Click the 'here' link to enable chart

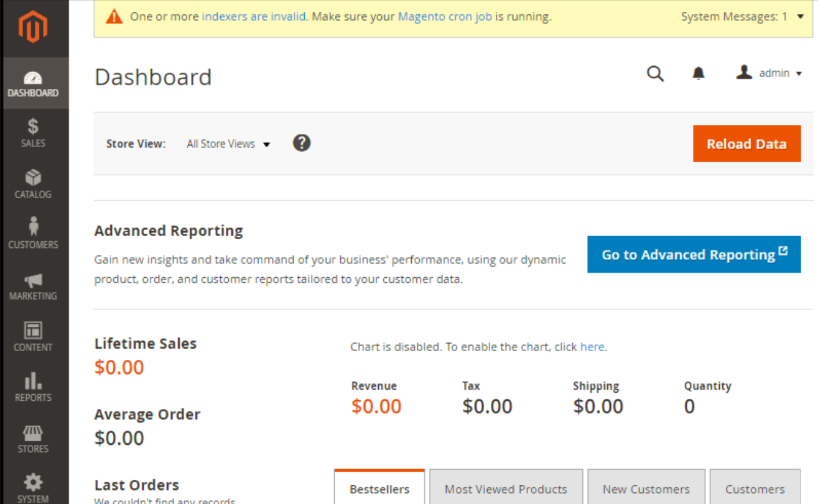click(592, 347)
